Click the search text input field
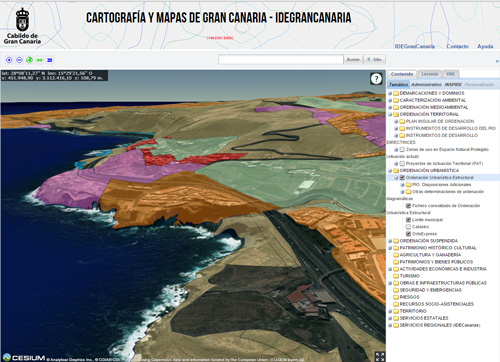Image resolution: width=500 pixels, height=362 pixels. coord(281,59)
